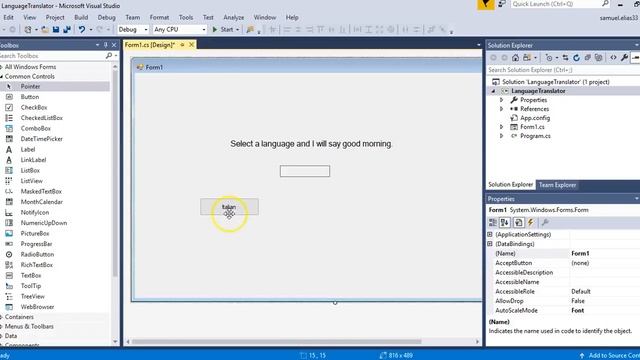This screenshot has width=640, height=360.
Task: Select the Button control in Toolbox
Action: click(x=30, y=97)
